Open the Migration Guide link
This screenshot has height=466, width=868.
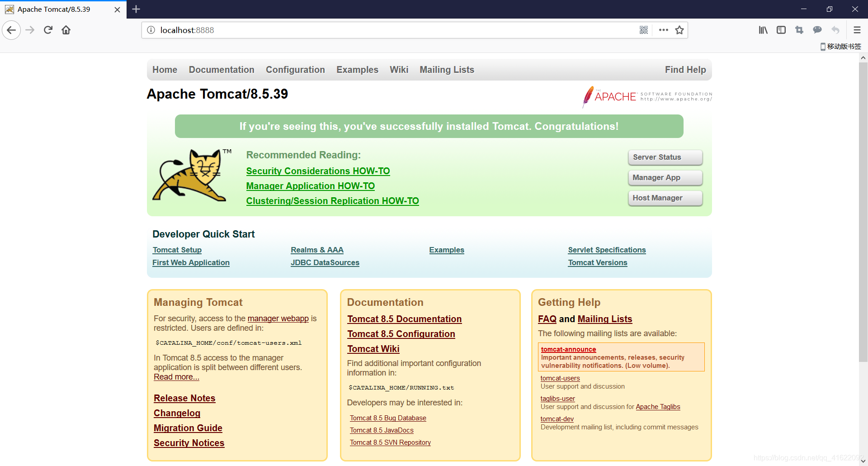188,428
